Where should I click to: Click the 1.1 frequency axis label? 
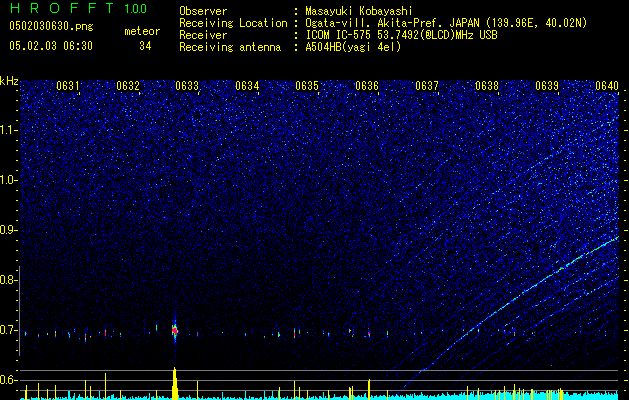[x=9, y=130]
